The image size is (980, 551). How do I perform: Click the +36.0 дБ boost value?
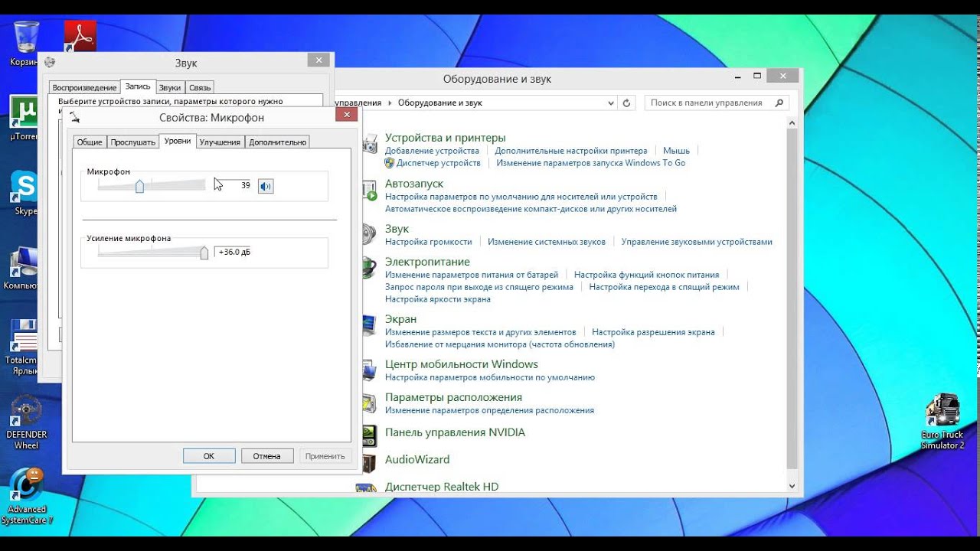(x=234, y=252)
